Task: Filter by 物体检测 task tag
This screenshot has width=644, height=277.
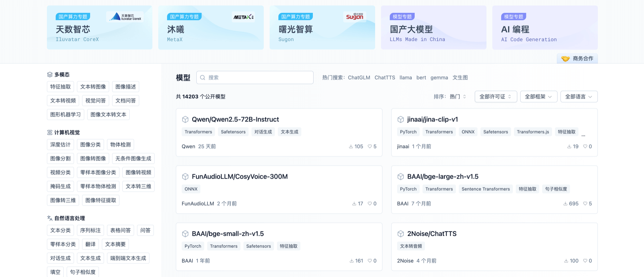Action: click(x=121, y=145)
